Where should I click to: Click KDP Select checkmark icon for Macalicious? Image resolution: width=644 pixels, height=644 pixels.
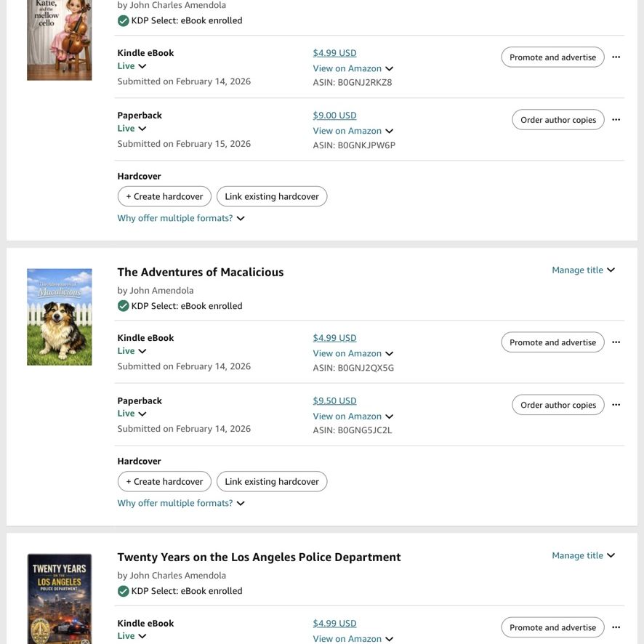(124, 306)
